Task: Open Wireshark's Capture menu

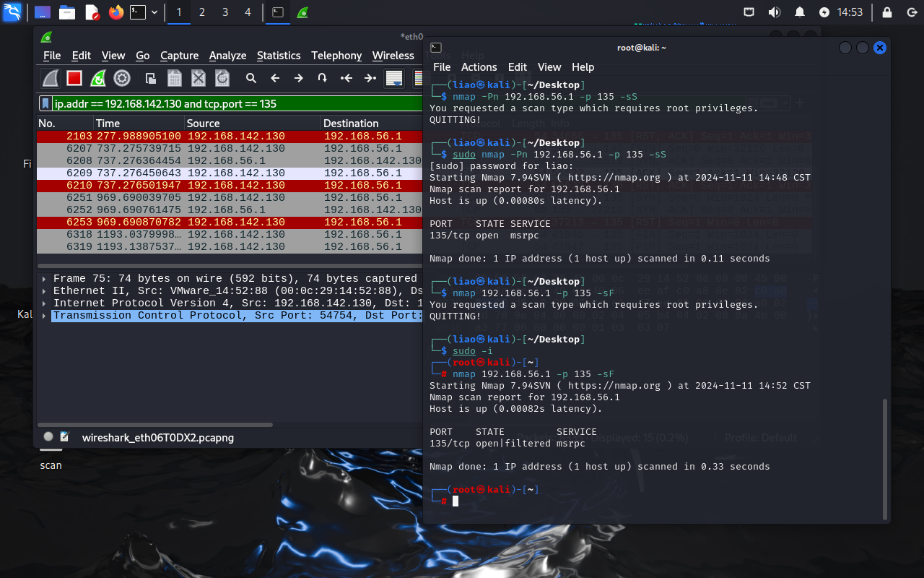Action: pos(179,56)
